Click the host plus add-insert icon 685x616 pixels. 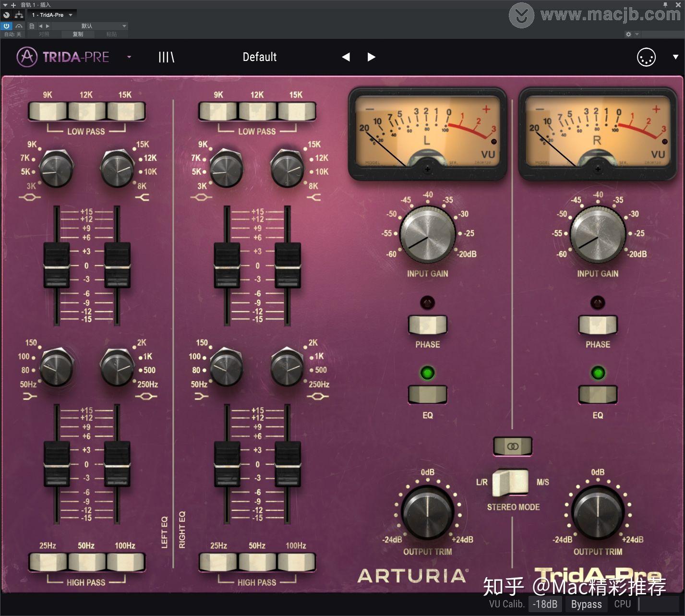coord(13,5)
